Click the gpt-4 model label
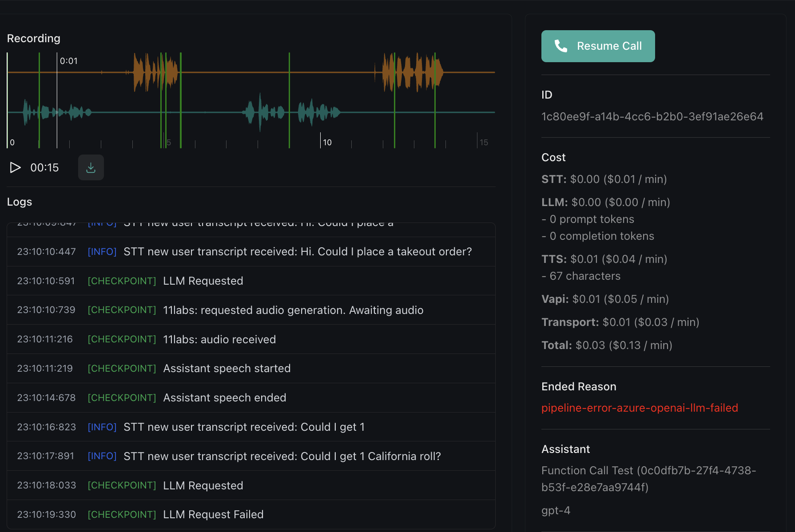Screen dimensions: 795x532 coord(556,510)
